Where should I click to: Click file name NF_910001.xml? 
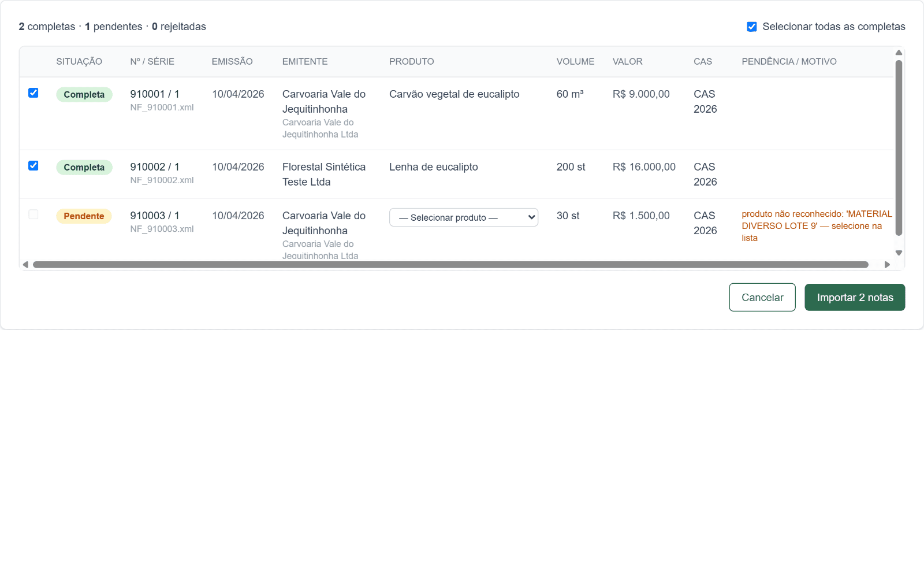pyautogui.click(x=162, y=108)
